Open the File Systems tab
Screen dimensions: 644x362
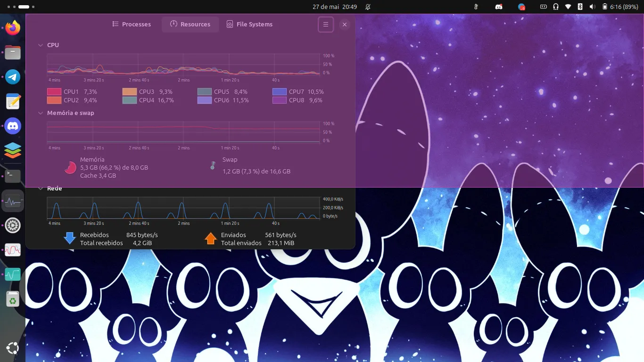point(249,25)
